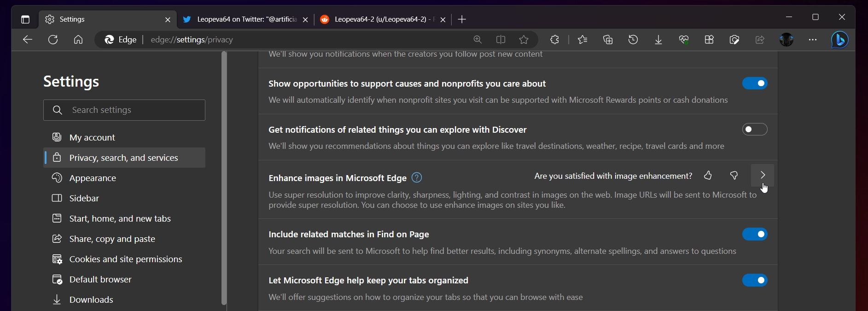The width and height of the screenshot is (868, 311).
Task: Open Settings and more ellipsis menu
Action: 813,40
